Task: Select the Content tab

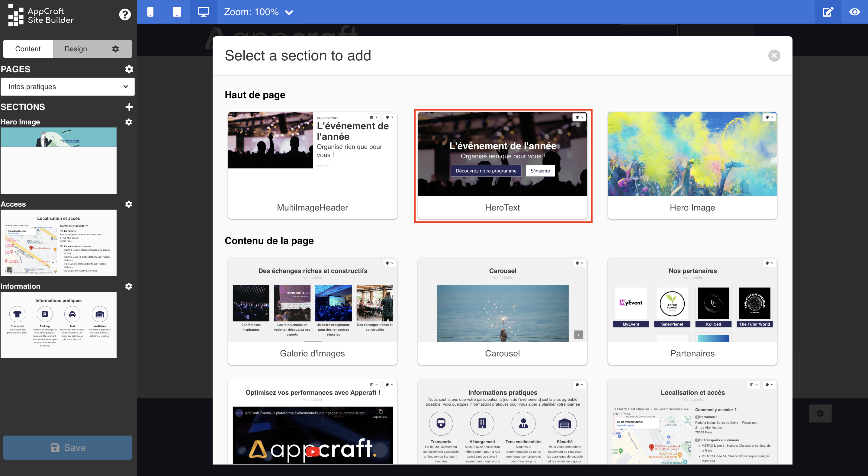Action: coord(27,49)
